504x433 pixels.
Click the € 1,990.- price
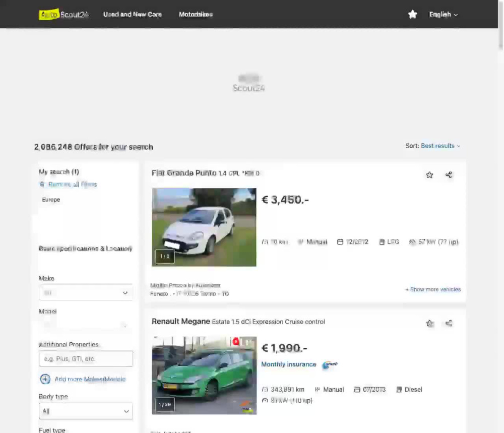[284, 348]
